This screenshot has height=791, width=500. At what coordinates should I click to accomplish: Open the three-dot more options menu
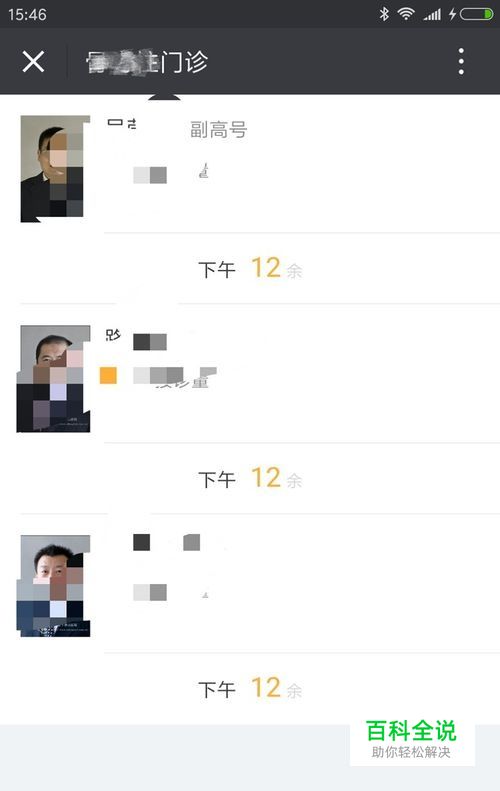[x=461, y=62]
